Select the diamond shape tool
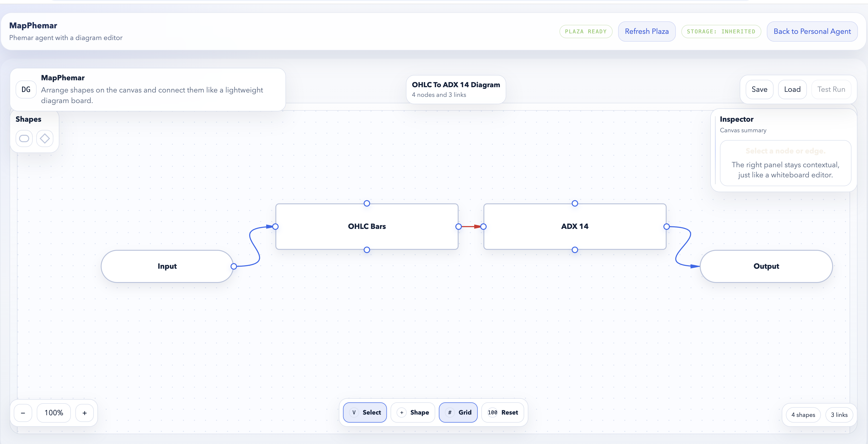 pyautogui.click(x=45, y=138)
